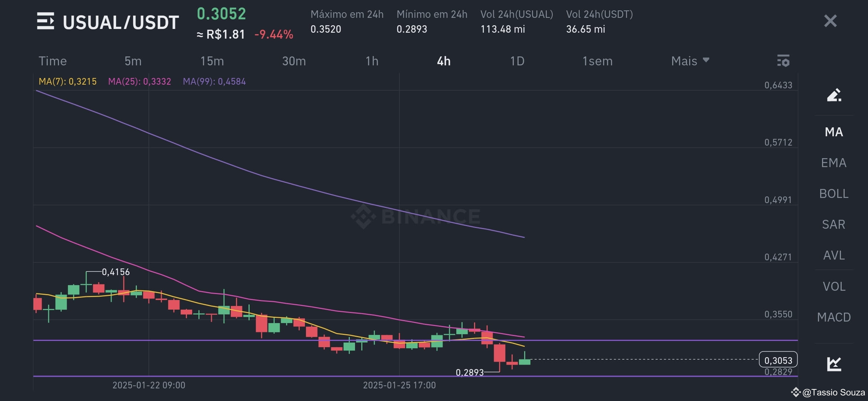Open the chart trend icon below MACD

[834, 364]
